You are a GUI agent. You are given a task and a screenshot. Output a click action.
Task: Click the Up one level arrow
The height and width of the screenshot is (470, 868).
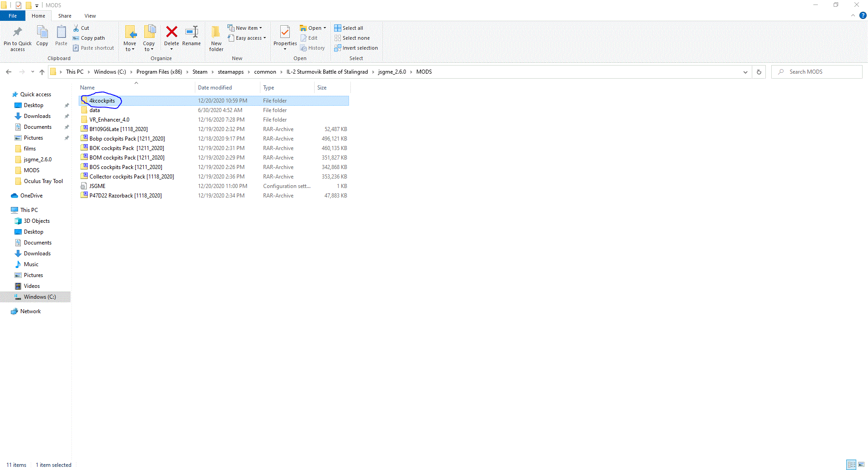42,72
